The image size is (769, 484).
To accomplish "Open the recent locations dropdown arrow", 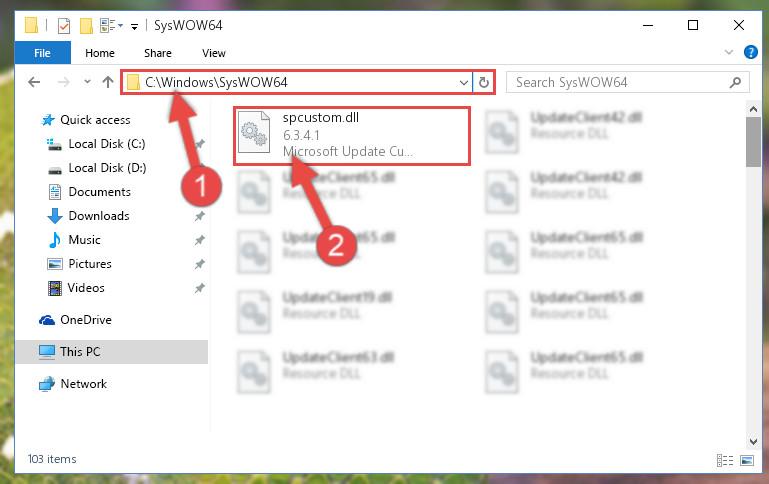I will (87, 82).
